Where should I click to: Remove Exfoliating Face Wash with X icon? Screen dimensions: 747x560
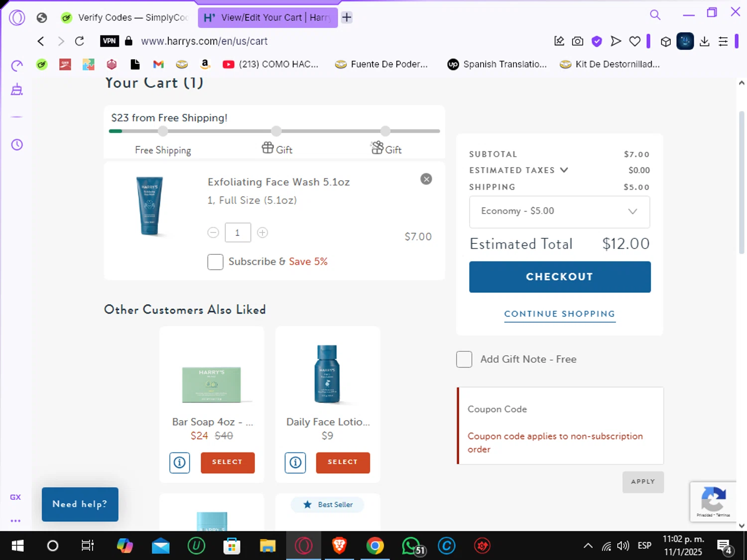(426, 179)
